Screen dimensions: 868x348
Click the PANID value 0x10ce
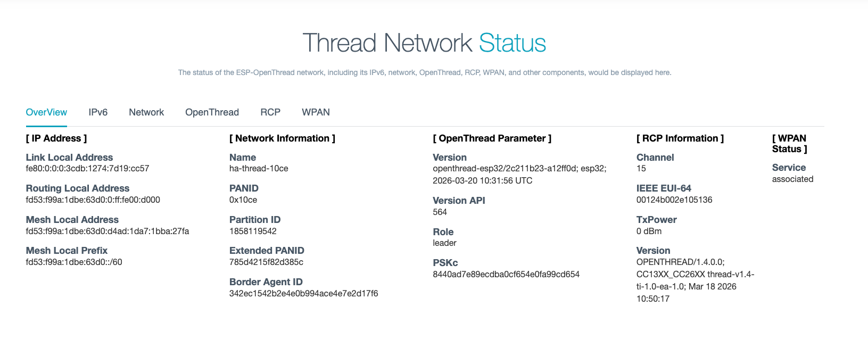click(x=243, y=200)
